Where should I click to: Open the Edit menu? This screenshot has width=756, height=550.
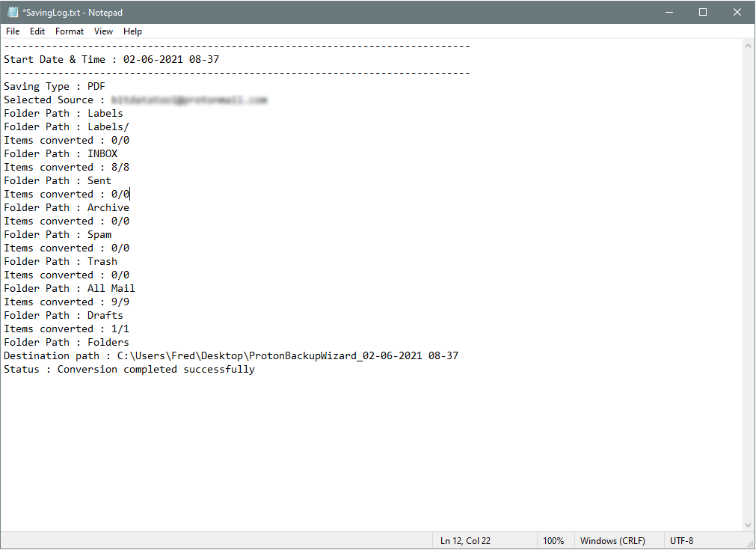pos(37,31)
